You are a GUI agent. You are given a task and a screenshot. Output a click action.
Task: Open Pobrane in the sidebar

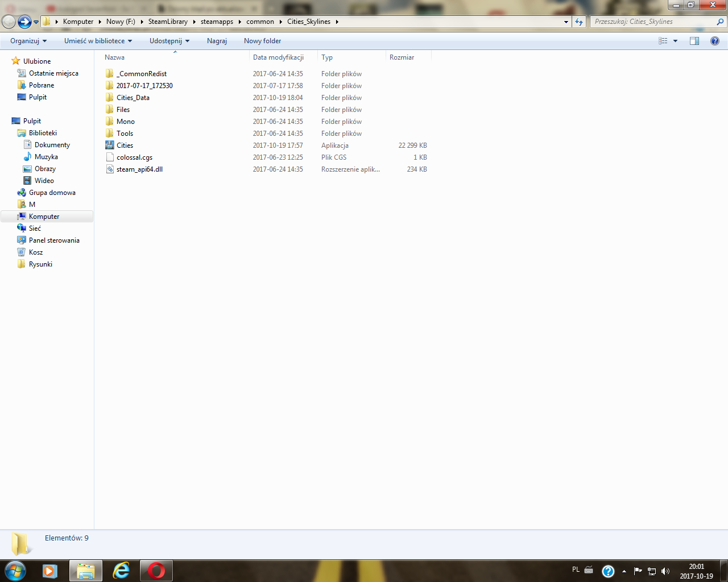42,85
